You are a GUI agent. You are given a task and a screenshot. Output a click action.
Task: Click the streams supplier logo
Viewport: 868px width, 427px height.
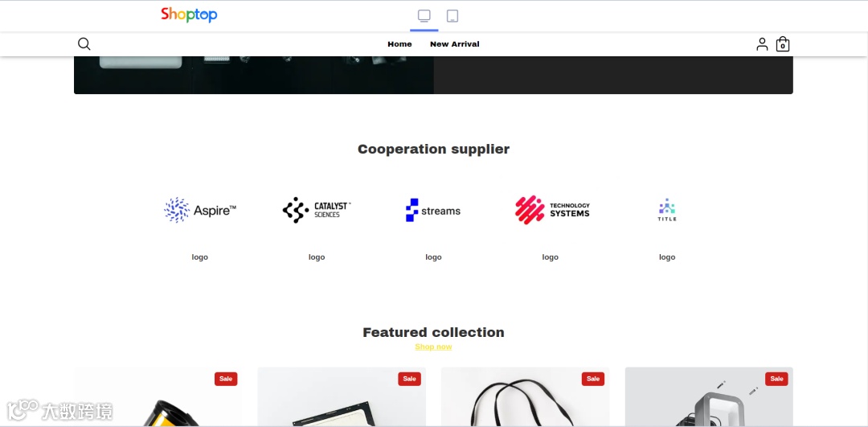click(433, 211)
